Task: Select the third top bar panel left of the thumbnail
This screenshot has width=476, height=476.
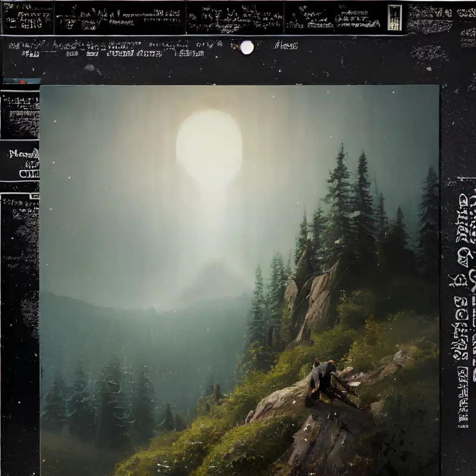Action: point(235,18)
